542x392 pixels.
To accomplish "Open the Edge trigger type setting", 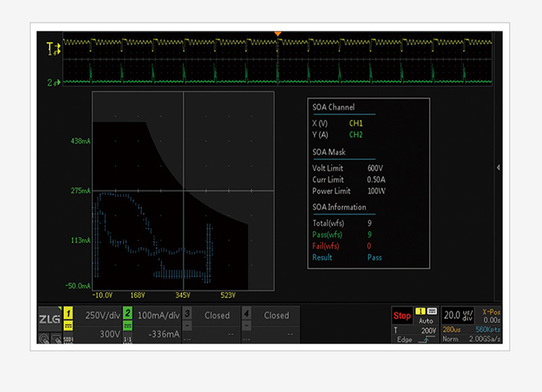I will [x=404, y=339].
